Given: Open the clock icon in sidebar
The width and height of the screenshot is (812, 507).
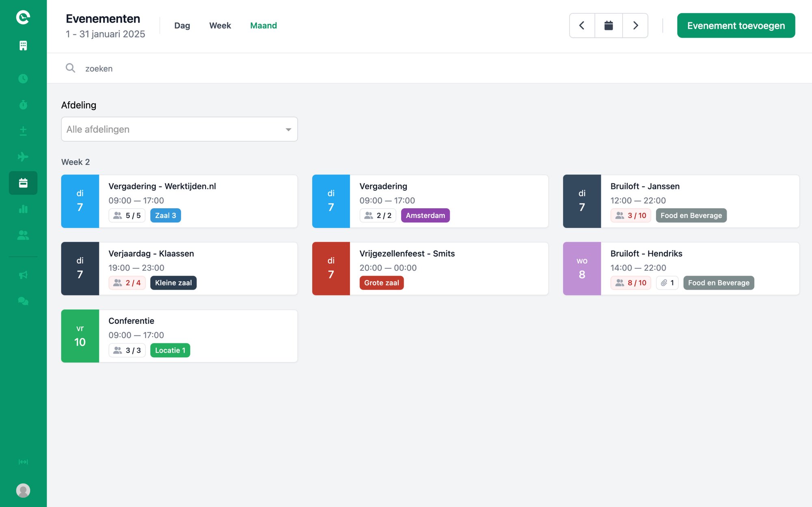Looking at the screenshot, I should (23, 78).
